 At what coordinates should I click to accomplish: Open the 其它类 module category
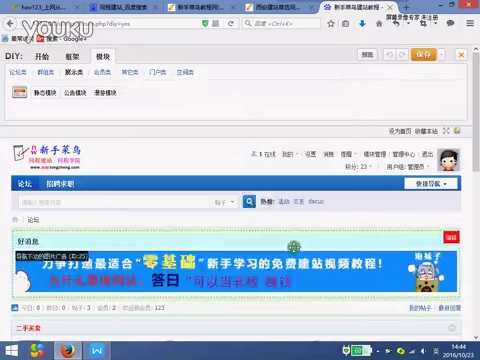[x=130, y=72]
